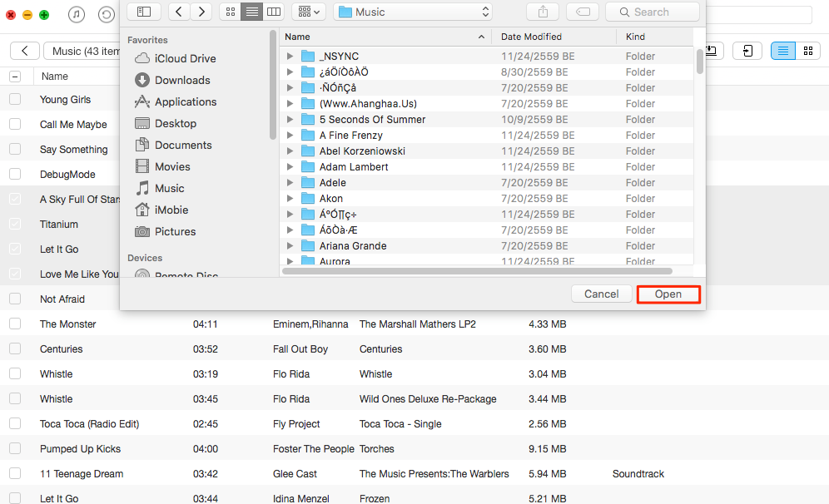
Task: Check The Monster song checkbox
Action: coord(15,324)
